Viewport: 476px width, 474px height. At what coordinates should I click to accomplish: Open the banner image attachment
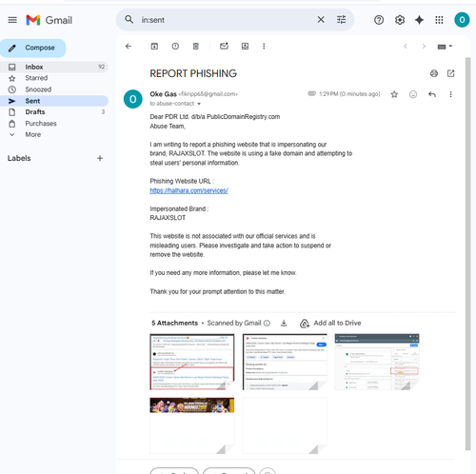(x=192, y=425)
